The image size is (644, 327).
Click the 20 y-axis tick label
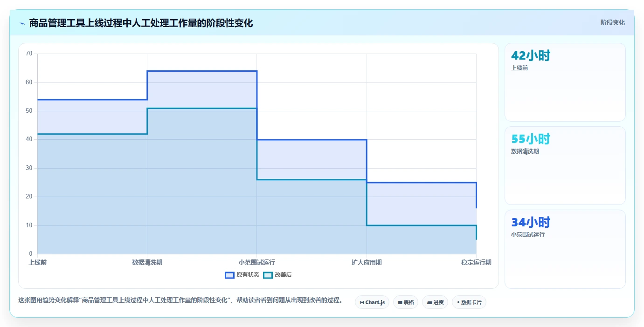(29, 197)
